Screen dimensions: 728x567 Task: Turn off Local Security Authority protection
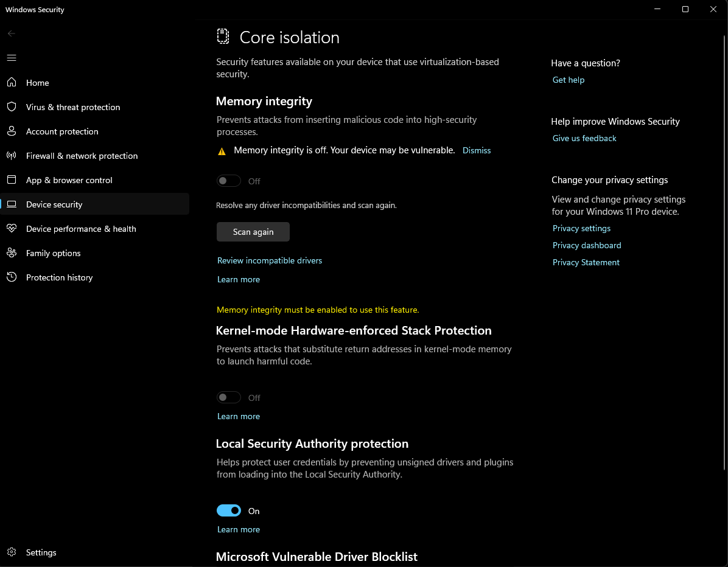(228, 511)
